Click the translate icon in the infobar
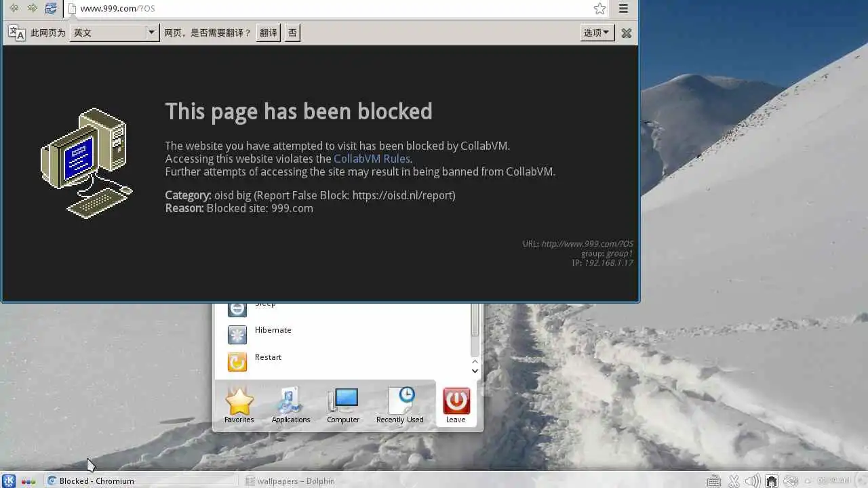 (16, 33)
